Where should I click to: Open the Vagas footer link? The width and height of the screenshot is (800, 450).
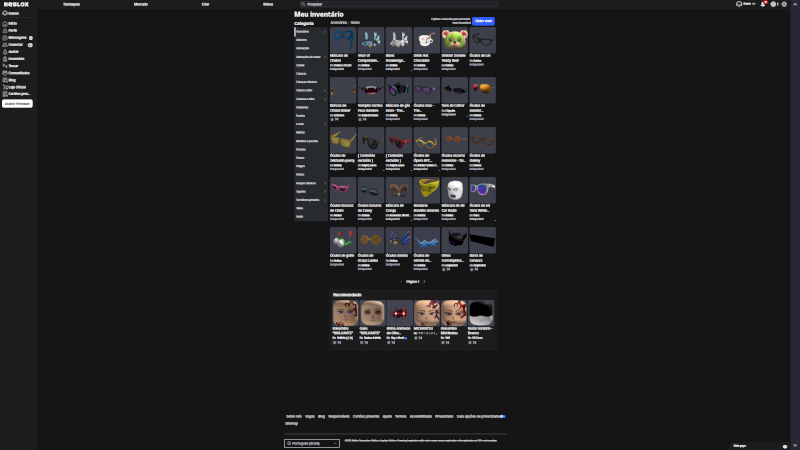(310, 416)
